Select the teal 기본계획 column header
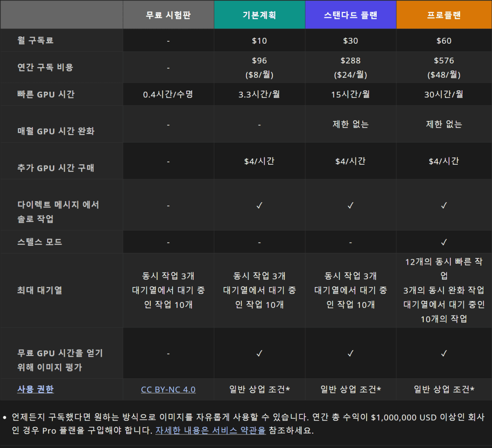The height and width of the screenshot is (448, 492). click(x=259, y=15)
